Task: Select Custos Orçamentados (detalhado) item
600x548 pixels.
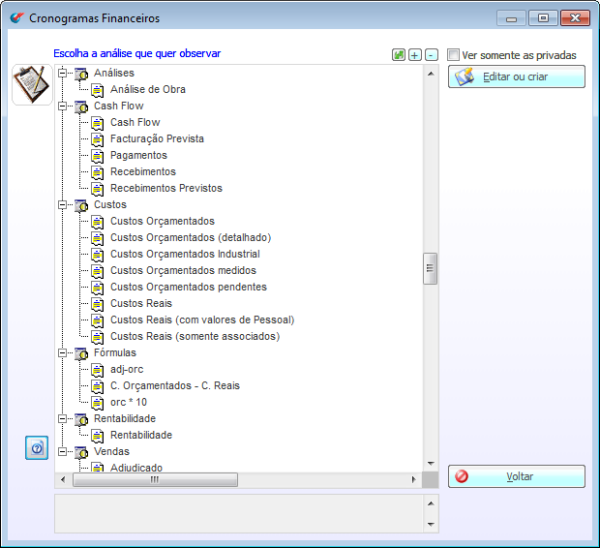Action: (x=191, y=238)
